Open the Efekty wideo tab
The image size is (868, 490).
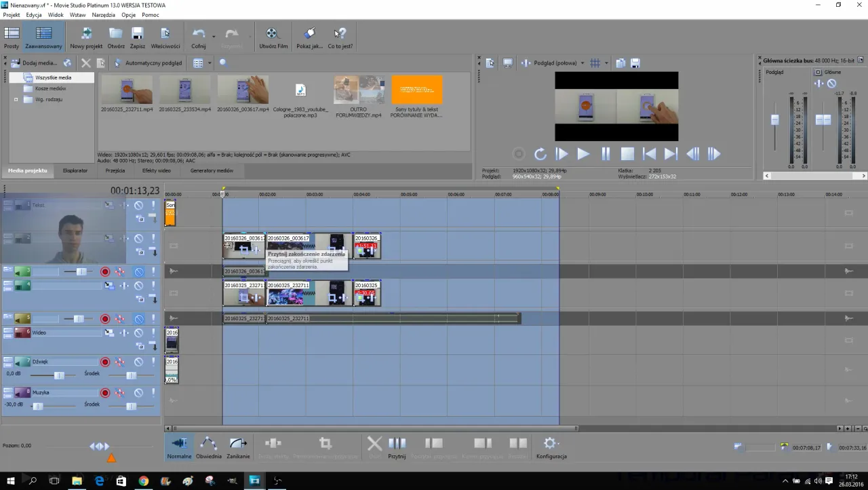157,171
